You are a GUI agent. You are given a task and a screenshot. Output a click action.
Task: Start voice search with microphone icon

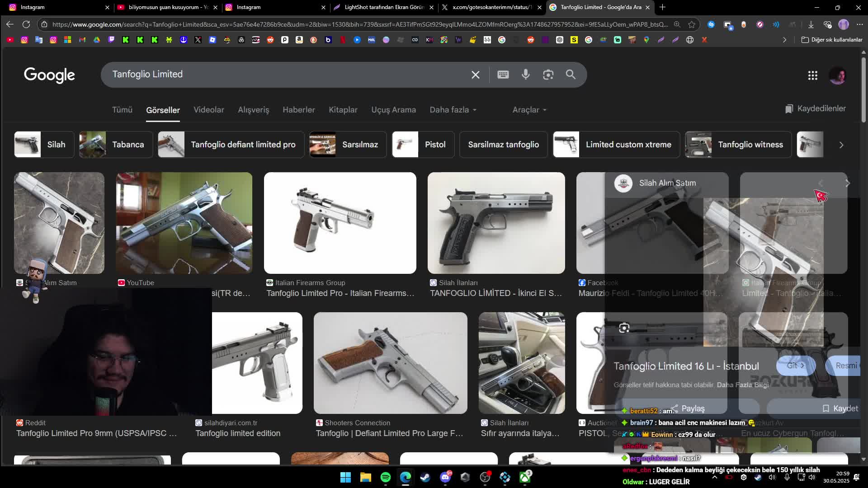[525, 75]
